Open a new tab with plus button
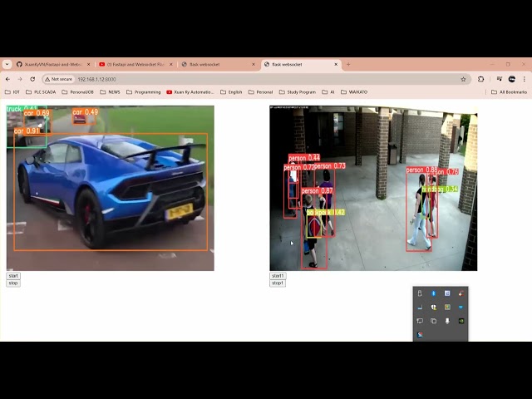Screen dimensions: 532x399 pyautogui.click(x=348, y=64)
